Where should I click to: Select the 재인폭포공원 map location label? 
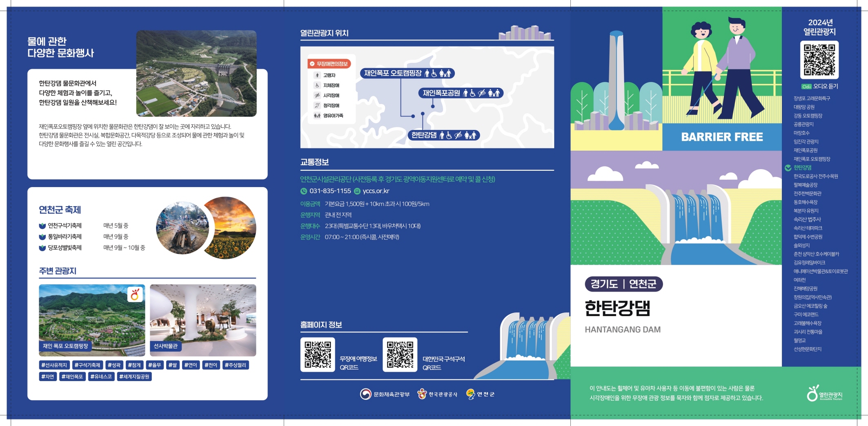461,93
